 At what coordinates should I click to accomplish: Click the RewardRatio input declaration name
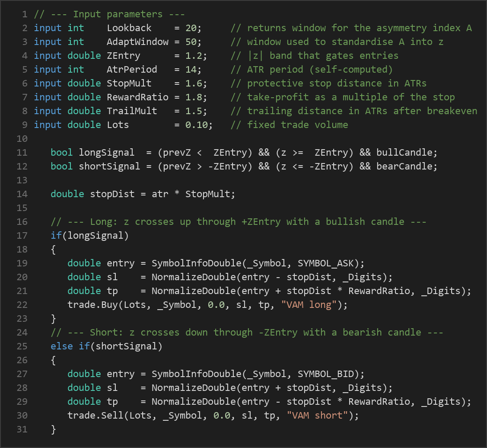click(137, 97)
